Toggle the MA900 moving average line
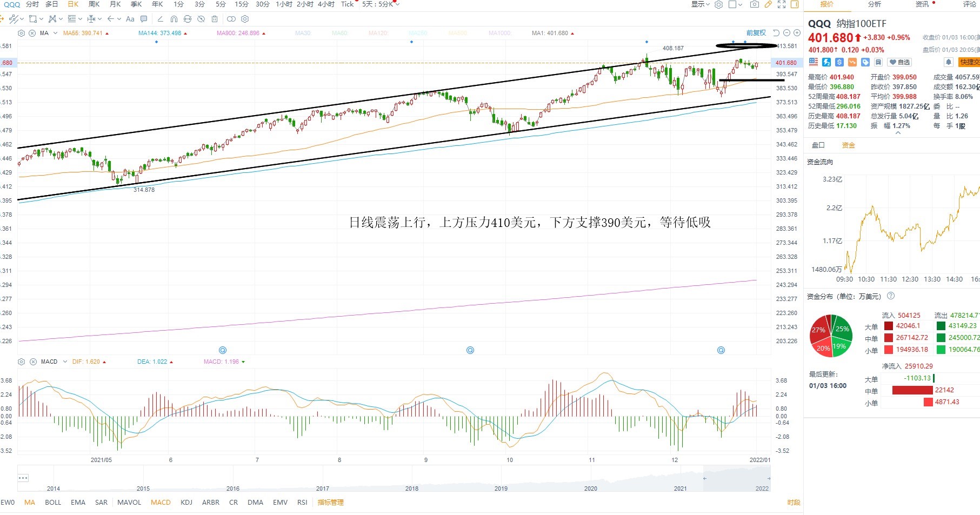This screenshot has height=515, width=980. click(241, 33)
